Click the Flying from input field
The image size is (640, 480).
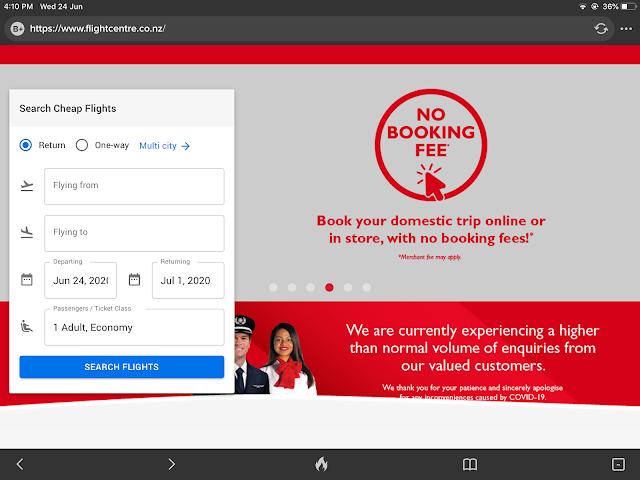tap(134, 186)
